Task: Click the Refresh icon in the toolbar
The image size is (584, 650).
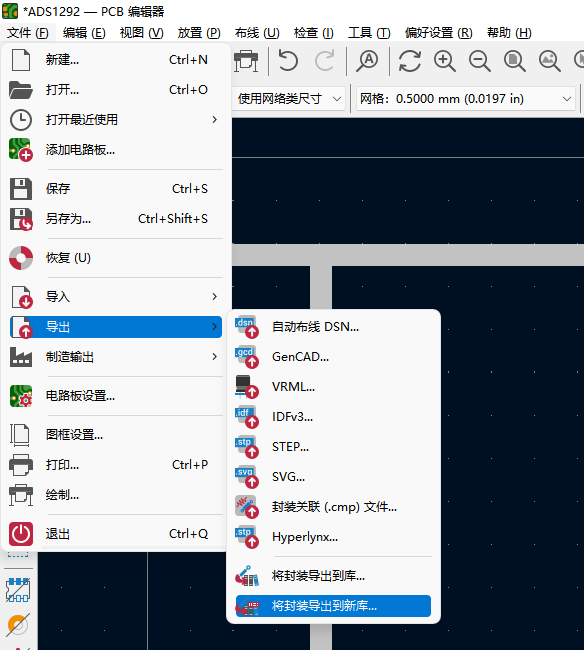Action: pyautogui.click(x=410, y=61)
